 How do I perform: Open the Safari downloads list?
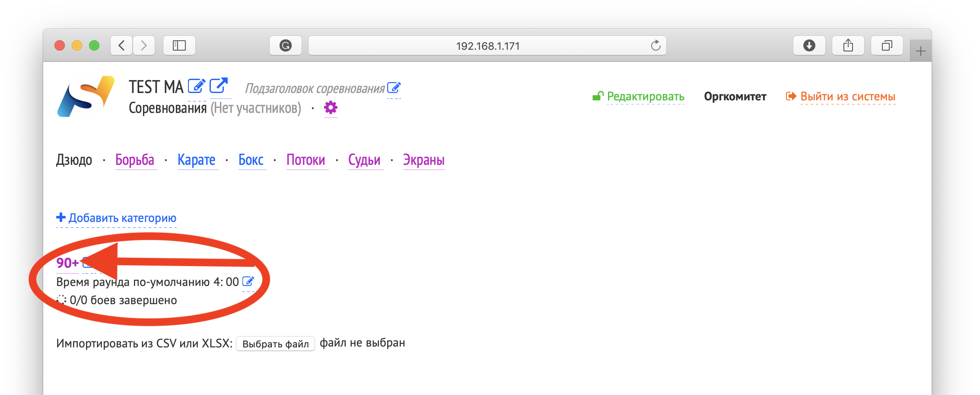pos(809,45)
